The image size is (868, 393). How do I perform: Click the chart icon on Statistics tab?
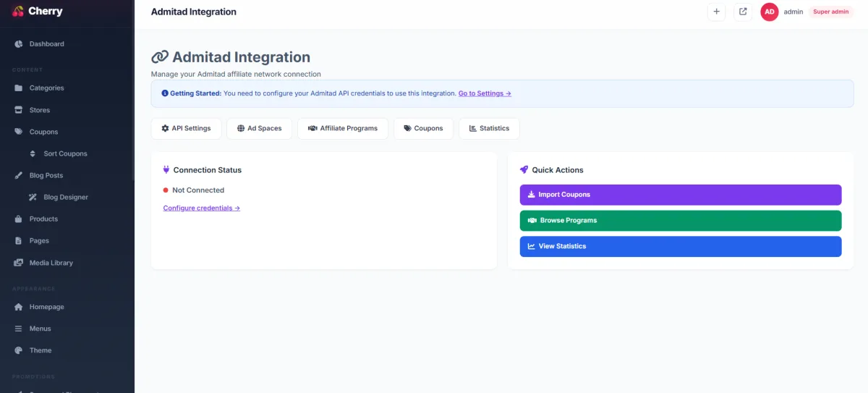click(473, 128)
